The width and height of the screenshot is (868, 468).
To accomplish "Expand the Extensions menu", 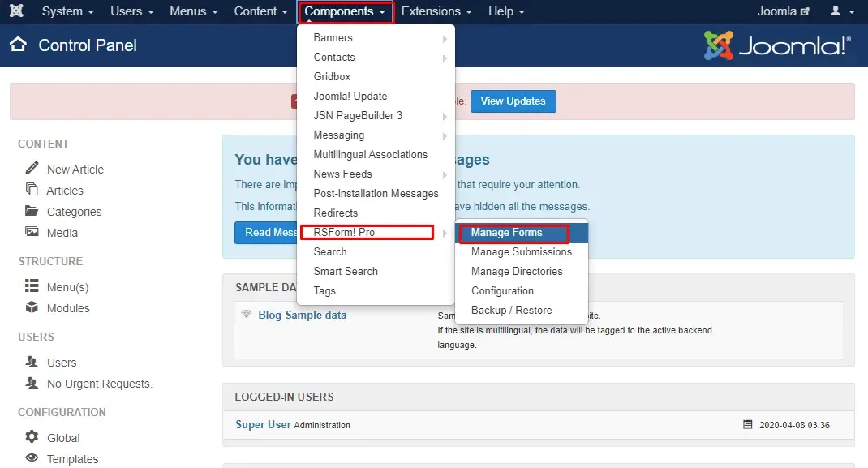I will coord(436,11).
